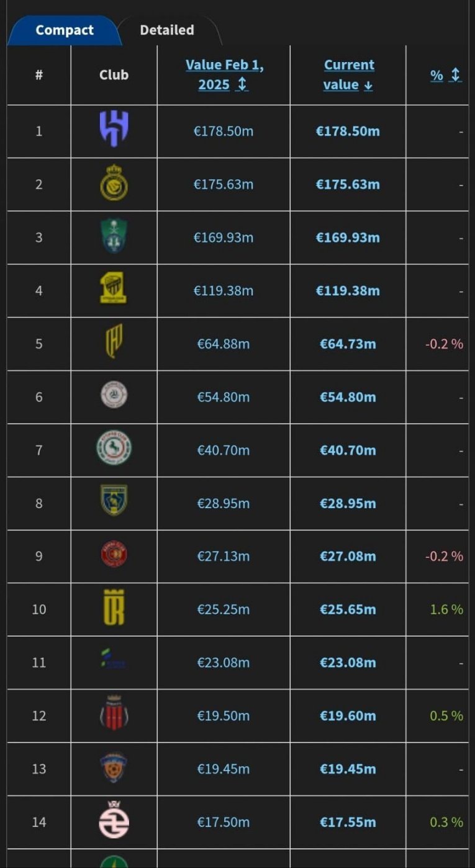Select the red round crest in row 9

pyautogui.click(x=114, y=555)
